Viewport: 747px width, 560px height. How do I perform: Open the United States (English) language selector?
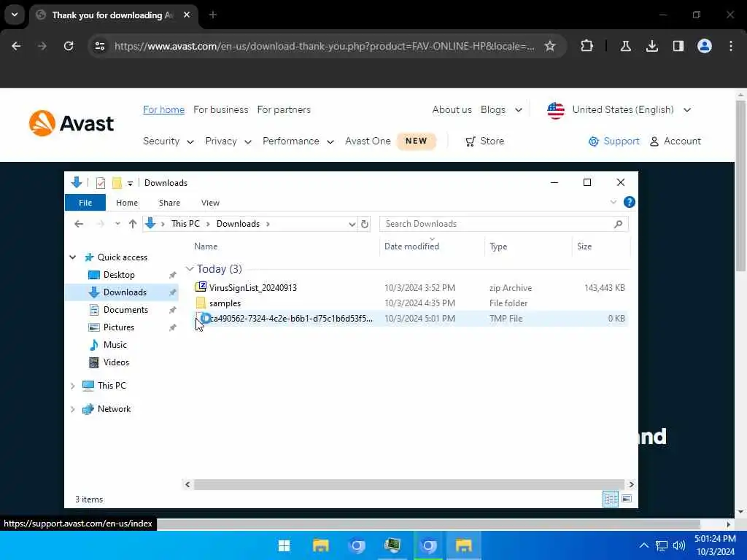coord(619,110)
